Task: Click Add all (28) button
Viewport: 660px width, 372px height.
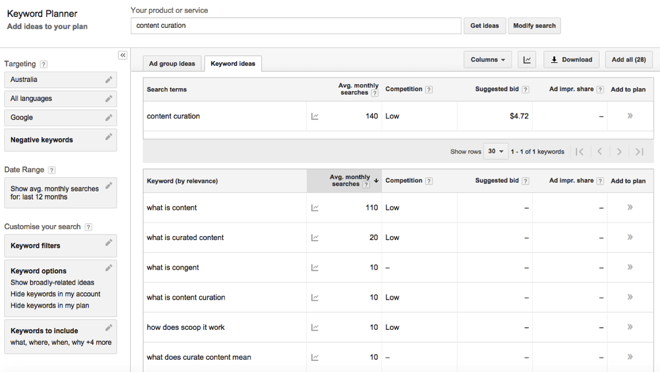Action: (629, 60)
